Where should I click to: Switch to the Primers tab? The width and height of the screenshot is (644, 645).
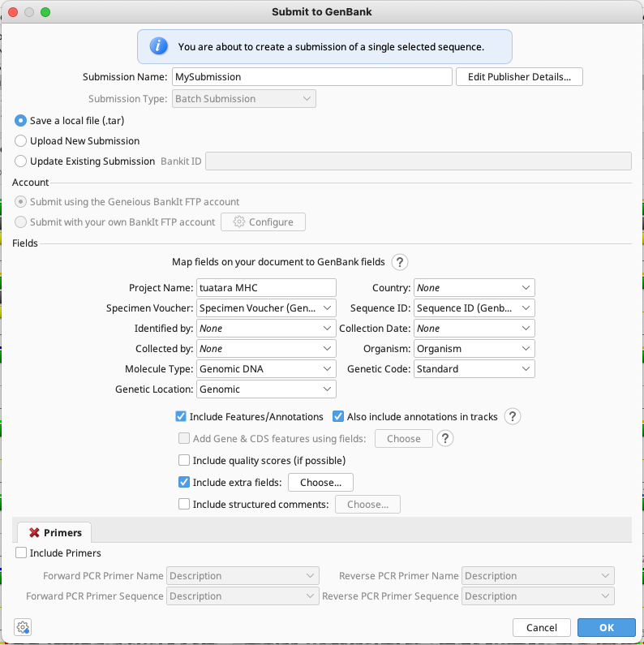tap(54, 532)
